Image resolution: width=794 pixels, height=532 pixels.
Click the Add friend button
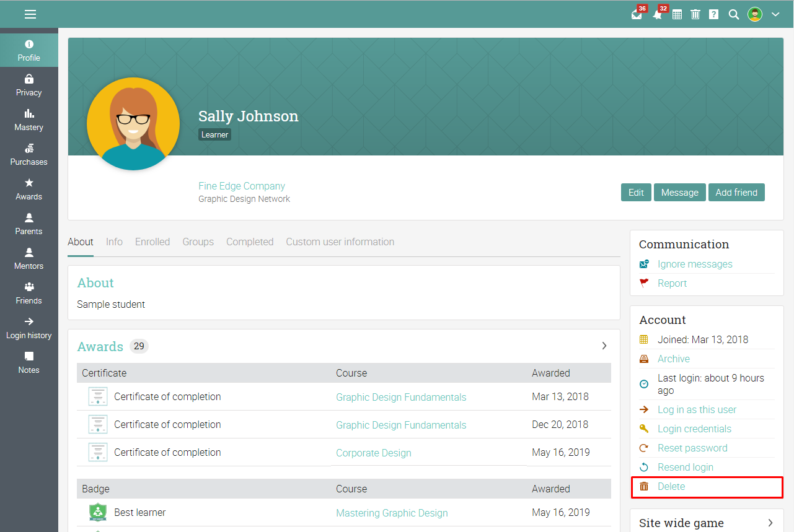click(x=736, y=193)
